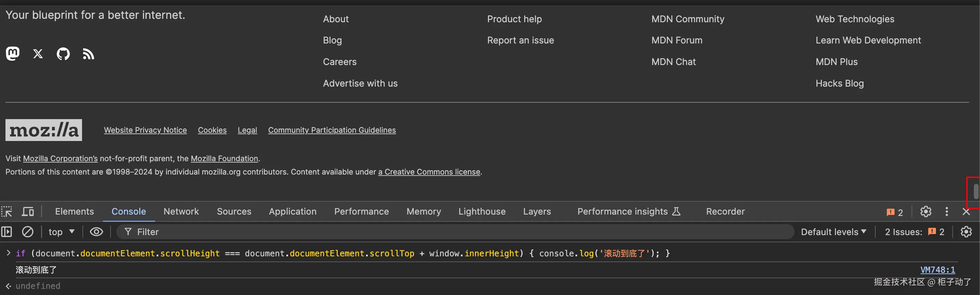
Task: Expand the Default levels dropdown
Action: (833, 232)
